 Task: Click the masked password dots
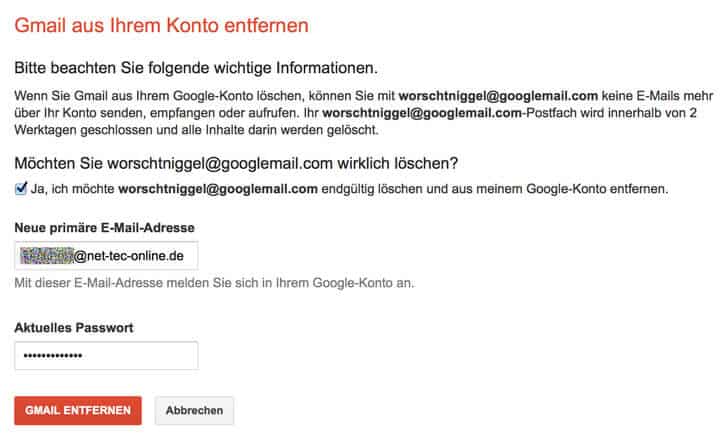[x=53, y=356]
